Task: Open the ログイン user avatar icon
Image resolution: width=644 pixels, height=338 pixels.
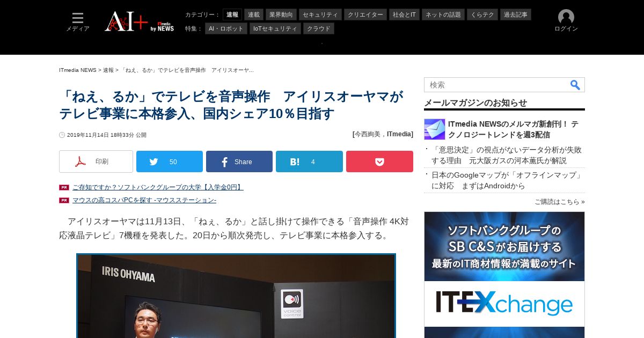Action: click(x=566, y=17)
